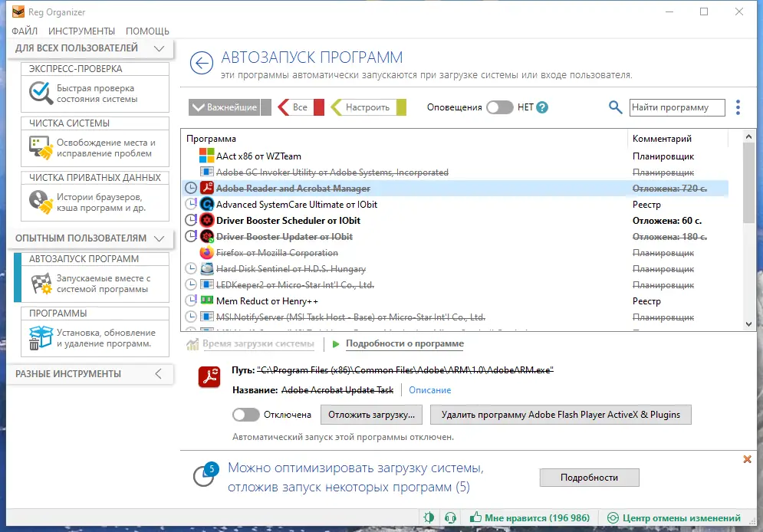Viewport: 763px width, 532px height.
Task: Click the startup programs checkered flag icon
Action: point(41,284)
